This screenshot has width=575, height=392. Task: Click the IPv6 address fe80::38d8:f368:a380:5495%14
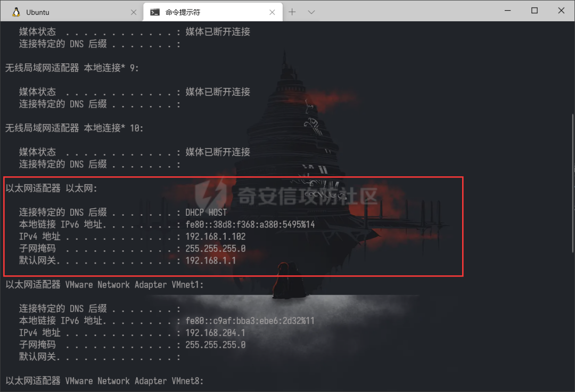click(x=250, y=224)
